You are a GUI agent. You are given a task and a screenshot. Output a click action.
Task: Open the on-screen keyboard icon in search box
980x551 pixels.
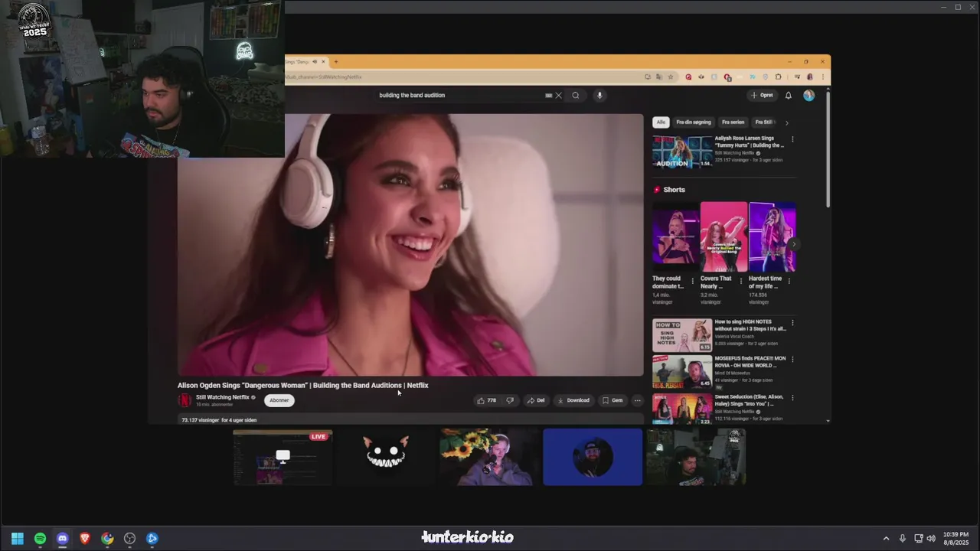548,96
